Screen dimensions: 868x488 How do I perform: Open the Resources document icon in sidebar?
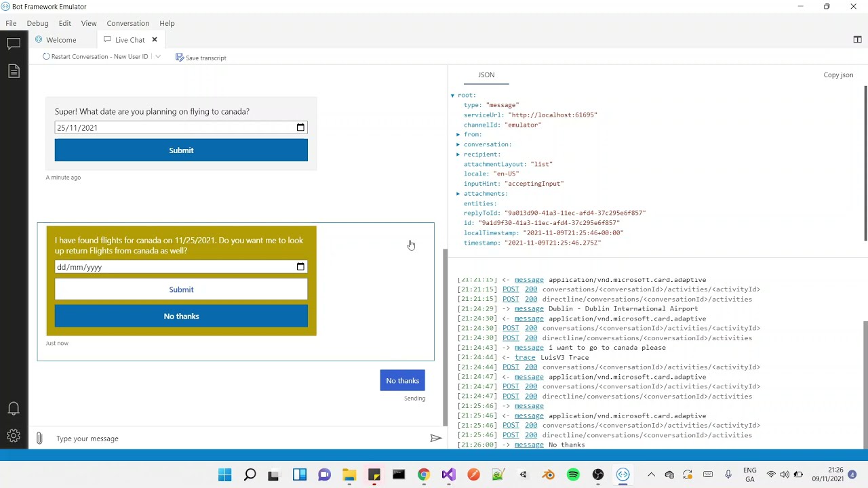click(14, 71)
